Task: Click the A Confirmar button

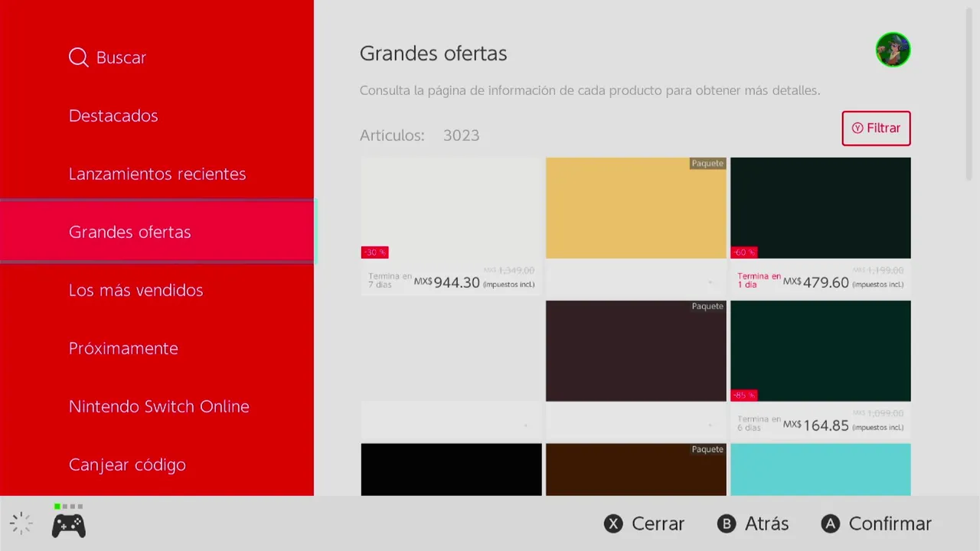Action: click(877, 523)
